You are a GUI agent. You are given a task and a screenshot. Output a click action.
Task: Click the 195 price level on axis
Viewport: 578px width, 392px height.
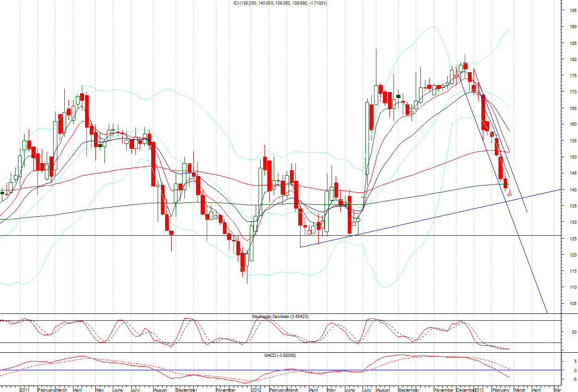pyautogui.click(x=572, y=10)
